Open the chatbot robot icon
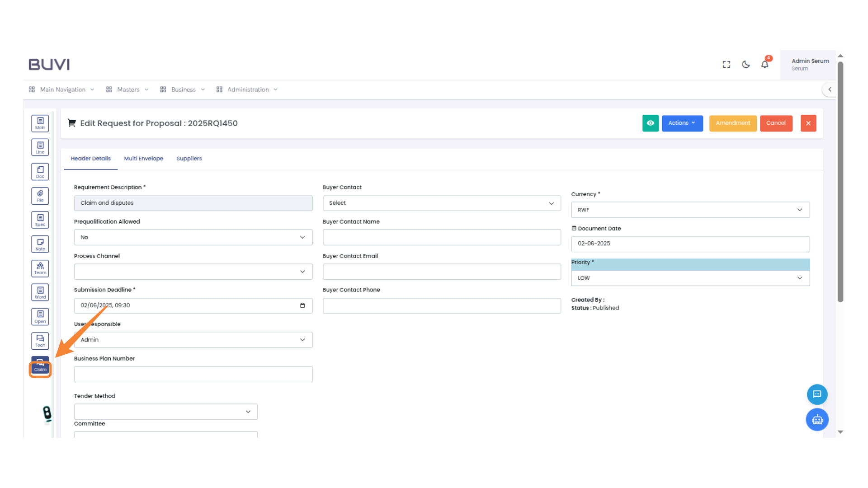The image size is (868, 488). coord(817,420)
